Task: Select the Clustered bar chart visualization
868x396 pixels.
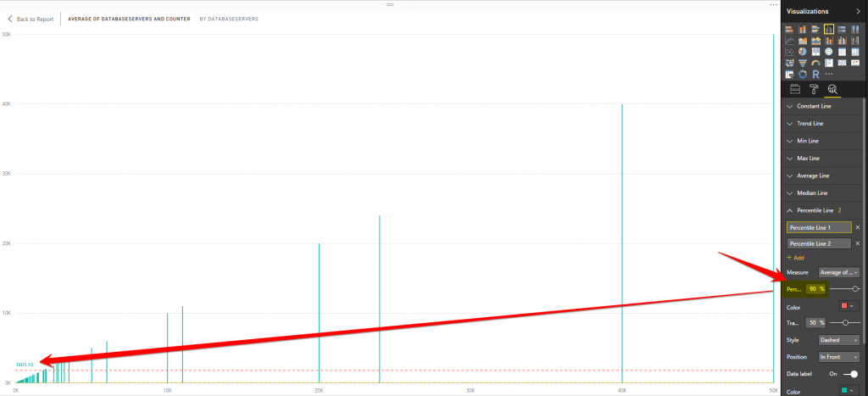Action: tap(815, 30)
